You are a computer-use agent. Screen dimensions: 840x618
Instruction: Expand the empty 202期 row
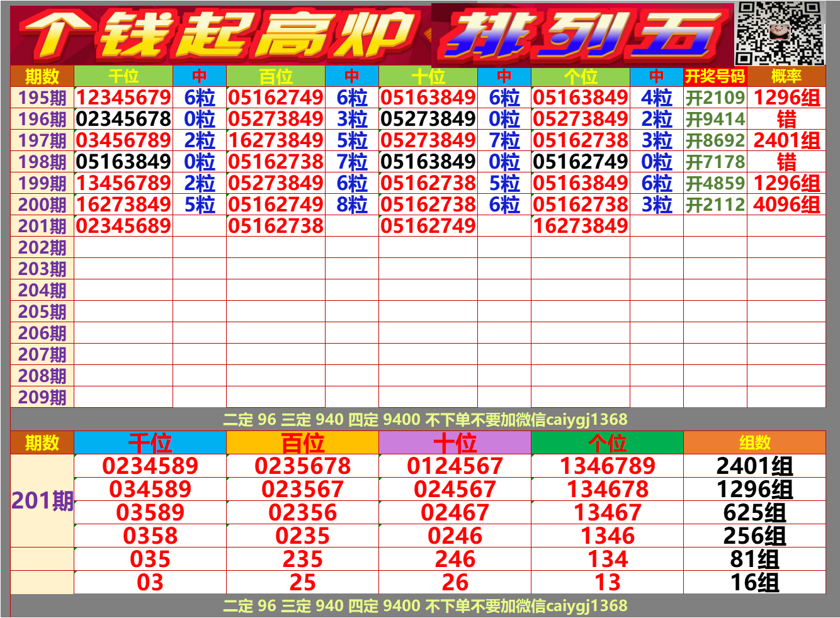click(40, 247)
